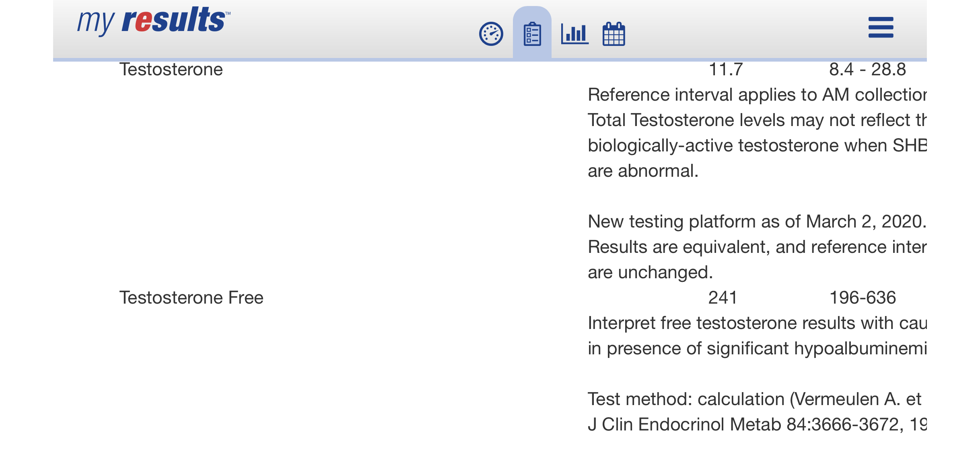Click the AM collection reference interval note
Viewport: 980px width, 453px height.
point(756,95)
